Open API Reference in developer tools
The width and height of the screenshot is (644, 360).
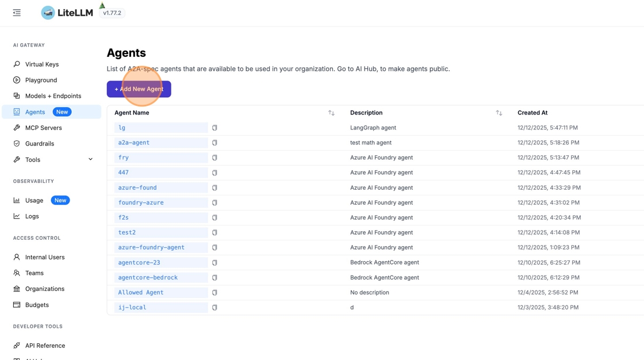(x=45, y=346)
